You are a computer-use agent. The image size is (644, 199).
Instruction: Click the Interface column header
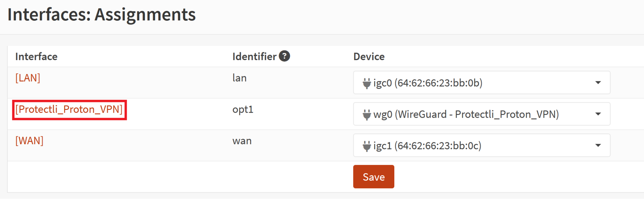pyautogui.click(x=36, y=56)
